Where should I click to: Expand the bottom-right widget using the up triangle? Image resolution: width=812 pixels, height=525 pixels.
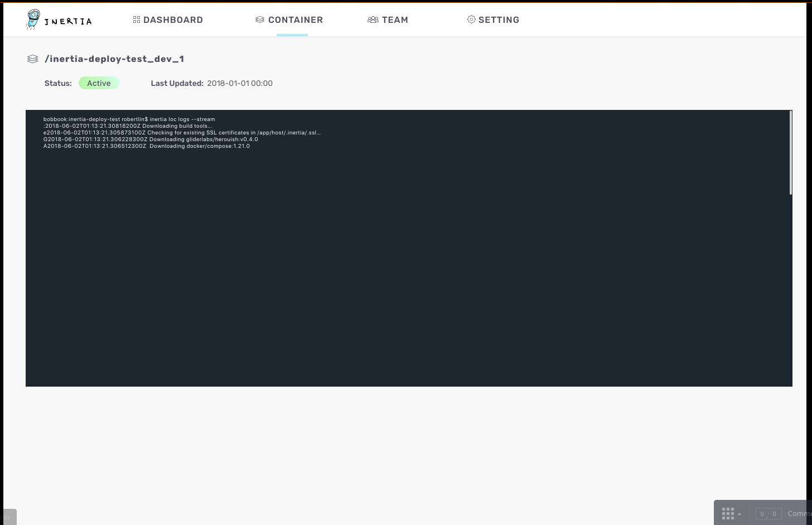coord(740,514)
